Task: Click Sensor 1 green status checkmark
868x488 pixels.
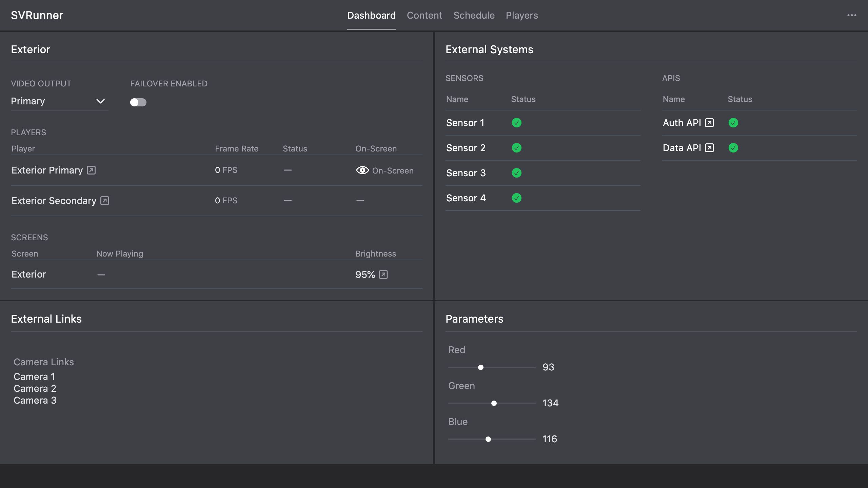Action: pos(516,123)
